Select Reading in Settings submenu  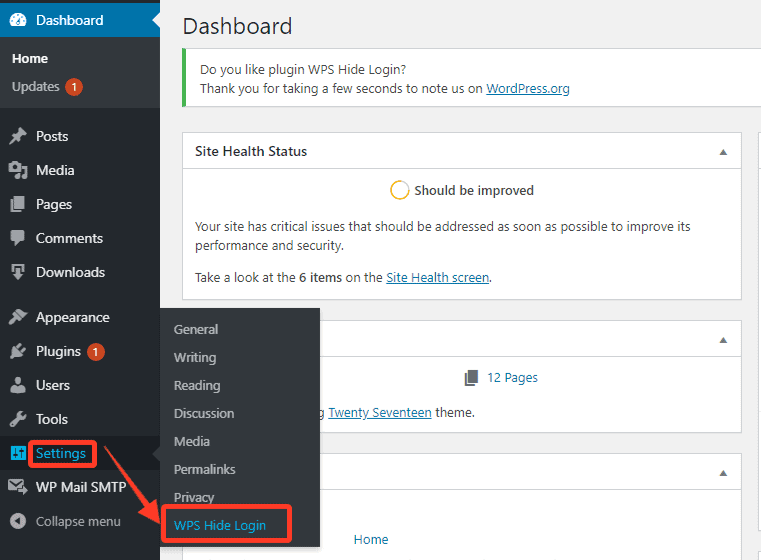(x=197, y=386)
